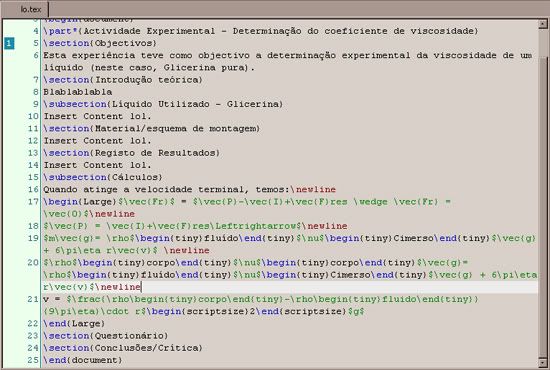Click \cdot command in the formula

click(115, 311)
